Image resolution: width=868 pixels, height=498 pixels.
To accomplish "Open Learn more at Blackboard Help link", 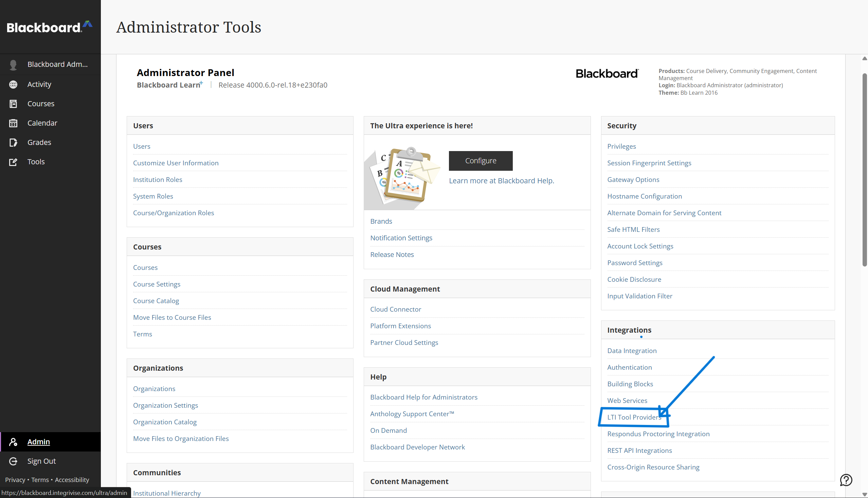I will 501,181.
